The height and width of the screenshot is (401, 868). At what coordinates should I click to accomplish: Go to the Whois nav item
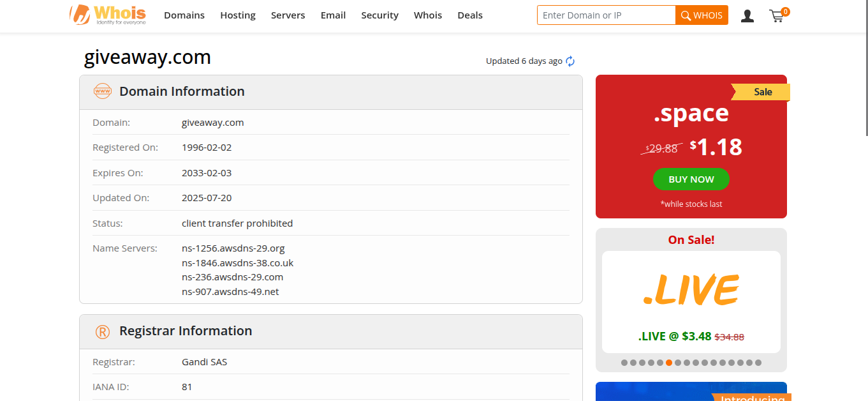(427, 15)
